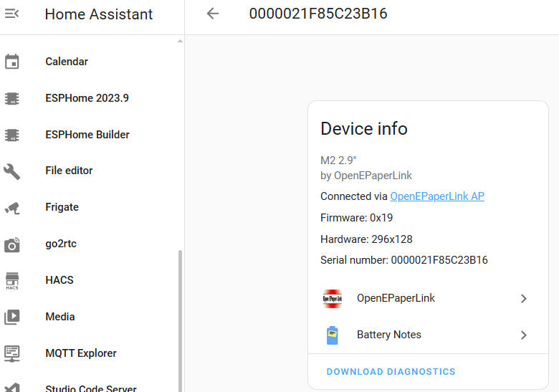Click the Frigate camera icon
The width and height of the screenshot is (559, 392).
click(x=11, y=208)
